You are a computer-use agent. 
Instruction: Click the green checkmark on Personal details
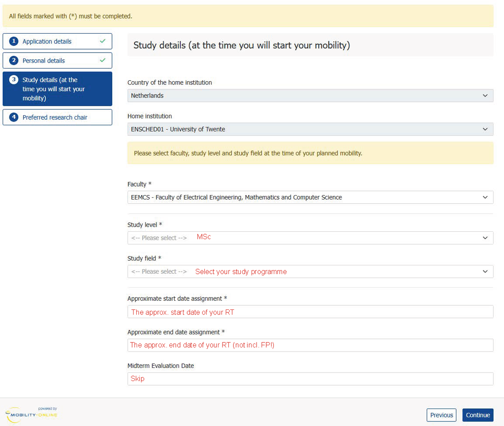pyautogui.click(x=103, y=60)
